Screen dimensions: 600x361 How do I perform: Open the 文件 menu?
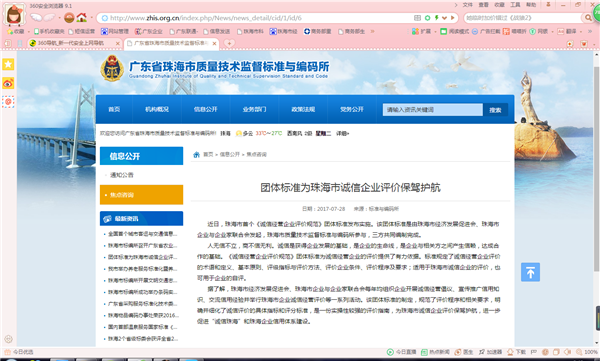click(x=468, y=5)
